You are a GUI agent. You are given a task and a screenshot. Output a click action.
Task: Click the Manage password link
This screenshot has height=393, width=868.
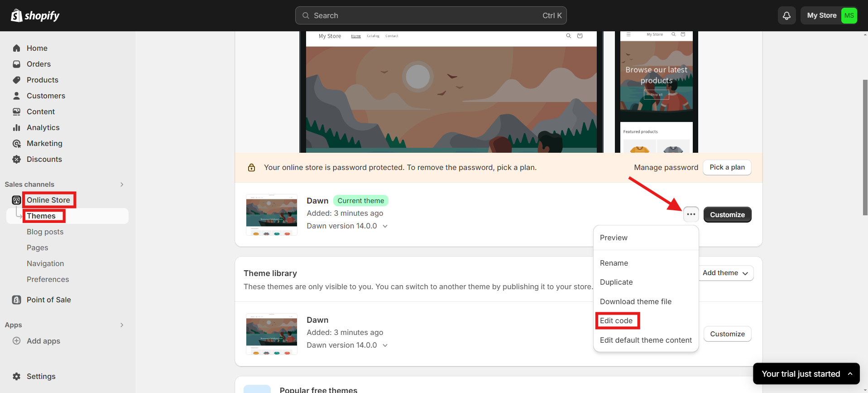pos(666,167)
